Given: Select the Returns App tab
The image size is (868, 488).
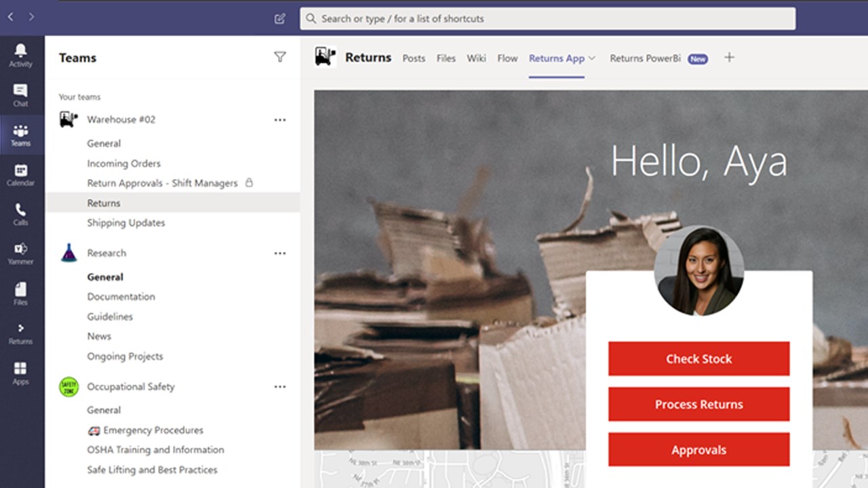Looking at the screenshot, I should coord(557,58).
